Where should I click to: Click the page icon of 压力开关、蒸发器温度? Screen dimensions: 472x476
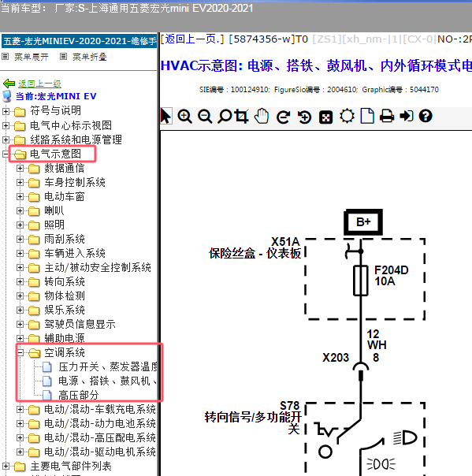click(47, 367)
